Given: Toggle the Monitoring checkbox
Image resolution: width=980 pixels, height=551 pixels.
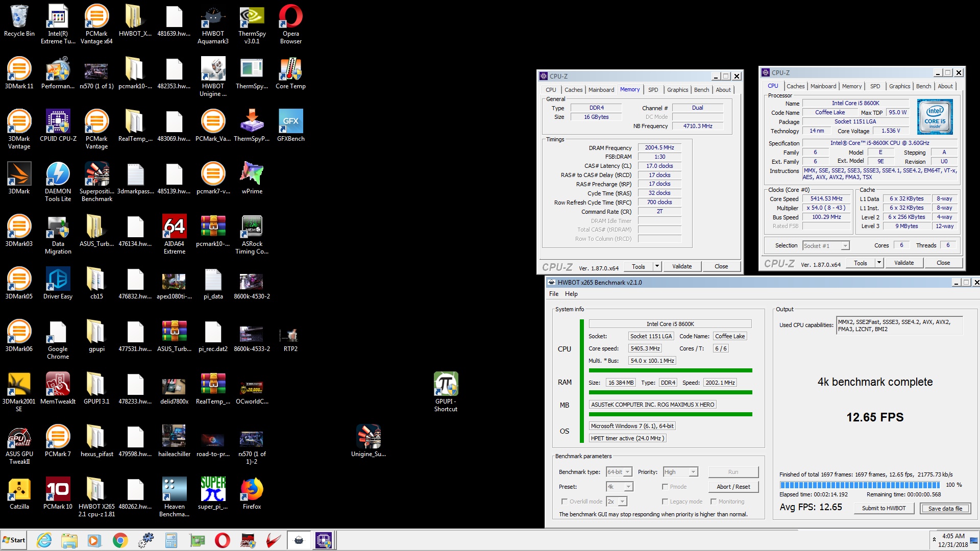Looking at the screenshot, I should point(714,502).
